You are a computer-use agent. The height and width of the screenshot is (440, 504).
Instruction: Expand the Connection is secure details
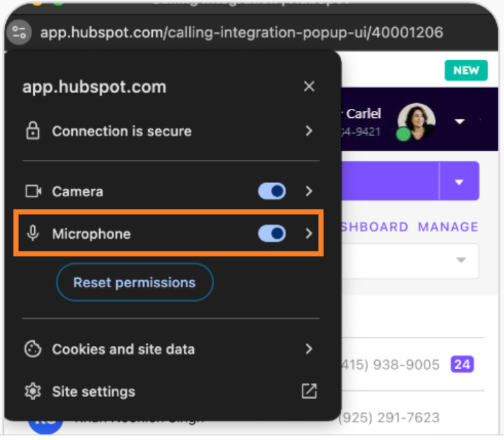point(309,130)
